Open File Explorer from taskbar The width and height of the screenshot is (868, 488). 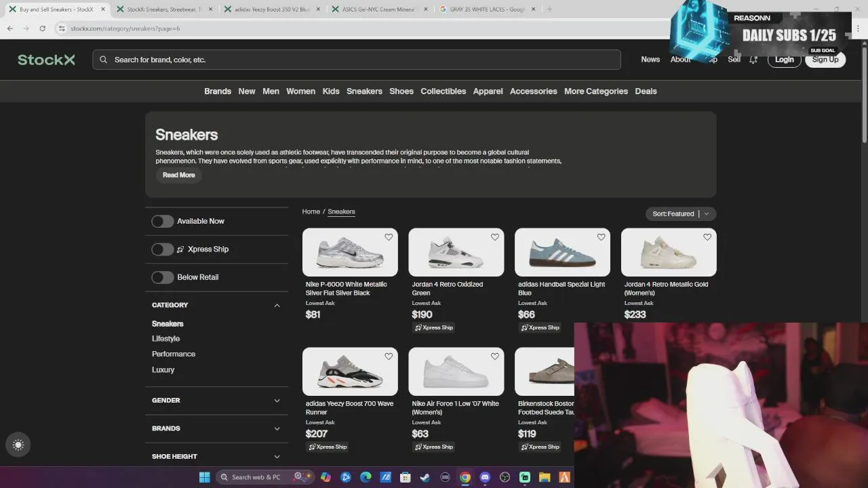pos(545,477)
